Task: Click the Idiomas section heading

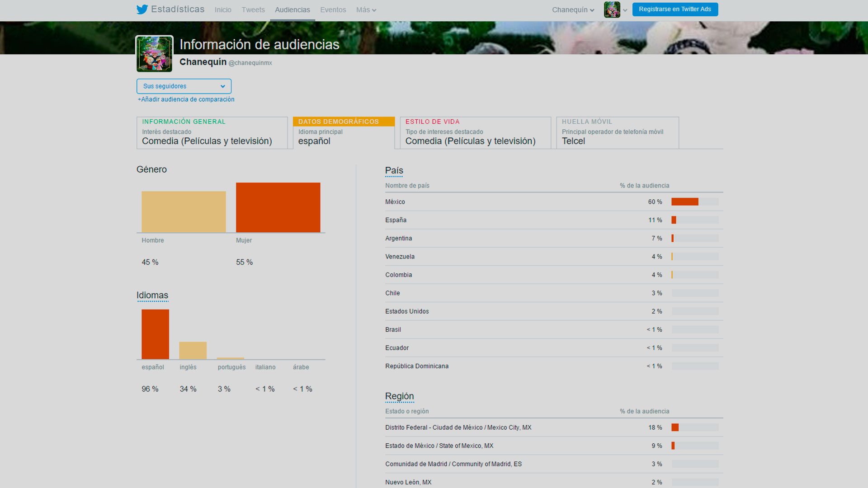Action: 152,296
